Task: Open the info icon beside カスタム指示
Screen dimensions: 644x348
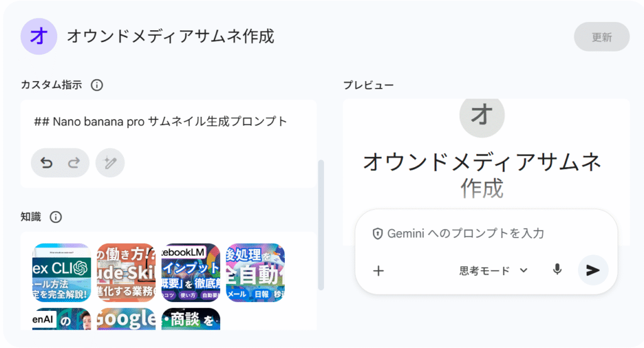Action: [97, 85]
